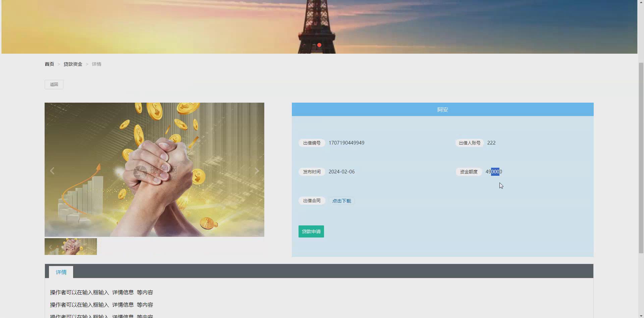
Task: Click the fund amount value 490000
Action: point(494,172)
